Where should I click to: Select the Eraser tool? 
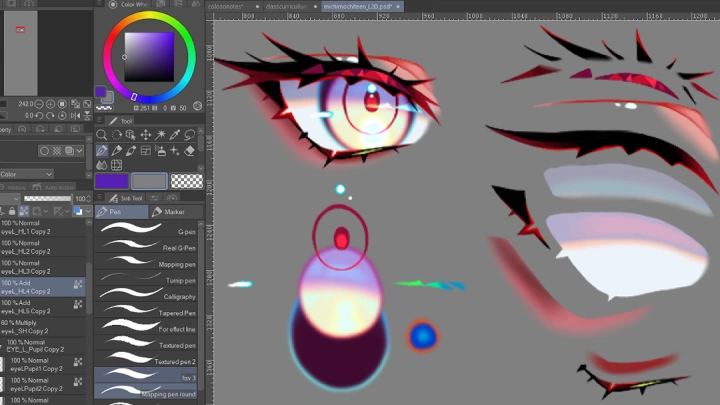189,150
